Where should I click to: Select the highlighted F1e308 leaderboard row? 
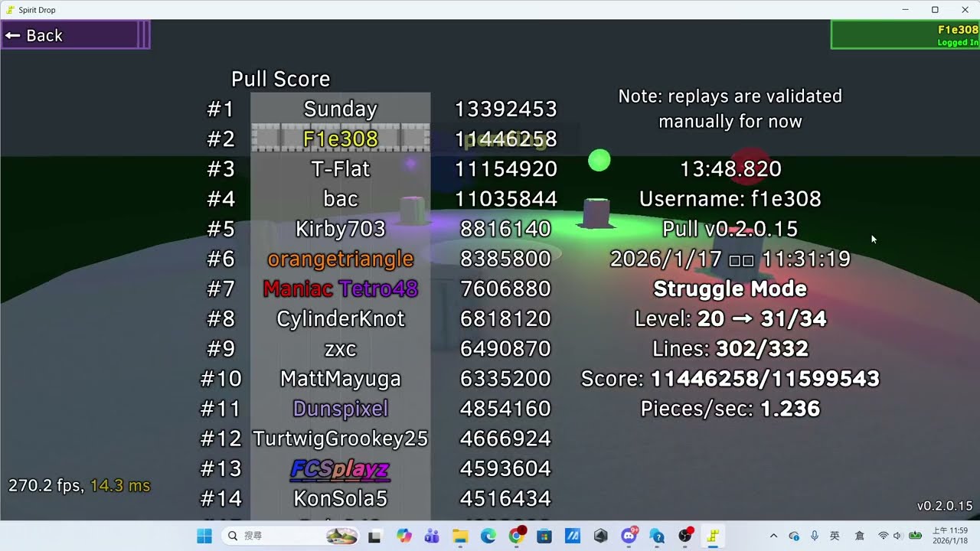(341, 139)
